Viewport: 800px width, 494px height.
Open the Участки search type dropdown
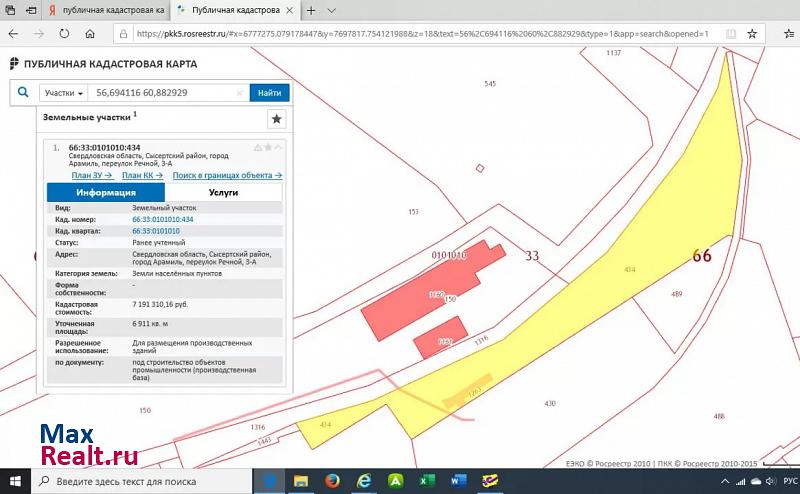pos(62,93)
